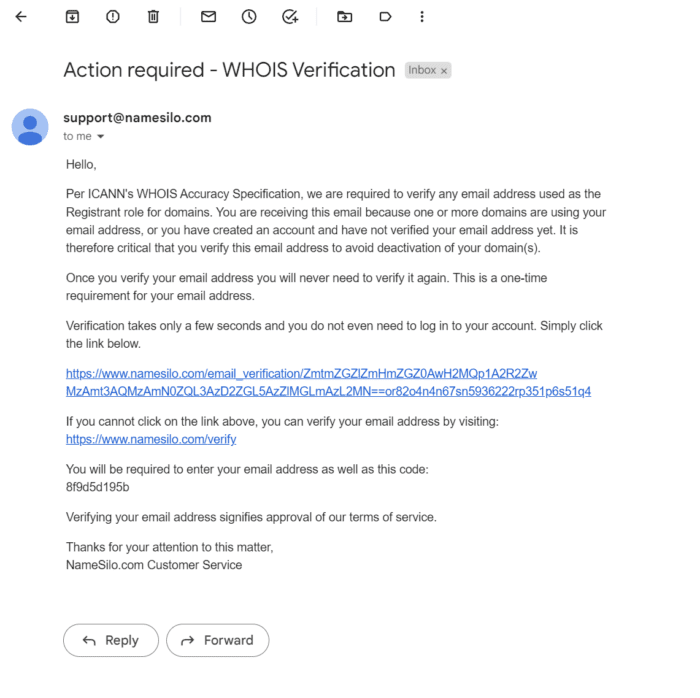
Task: Open the More options three-dot menu
Action: [x=422, y=17]
